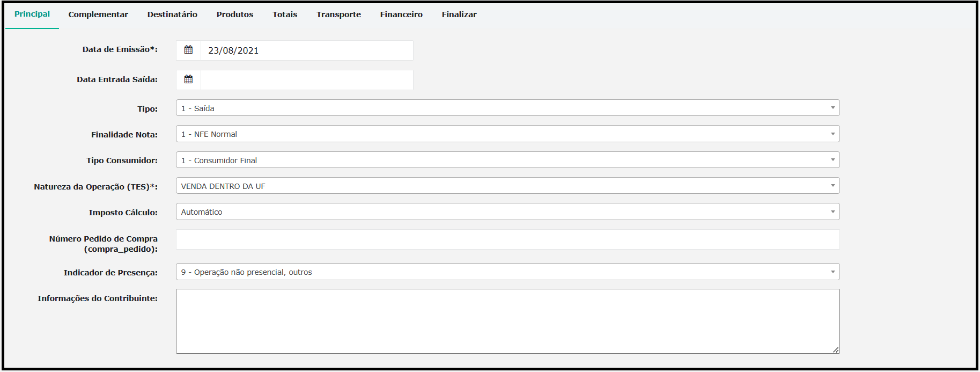This screenshot has height=372, width=980.
Task: Expand the Indicador de Presença dropdown
Action: point(507,272)
